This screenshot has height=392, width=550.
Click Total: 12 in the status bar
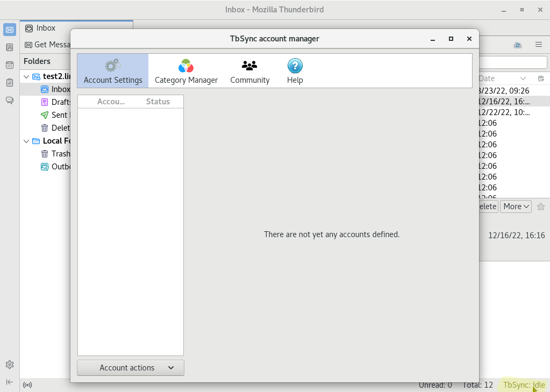pyautogui.click(x=478, y=385)
